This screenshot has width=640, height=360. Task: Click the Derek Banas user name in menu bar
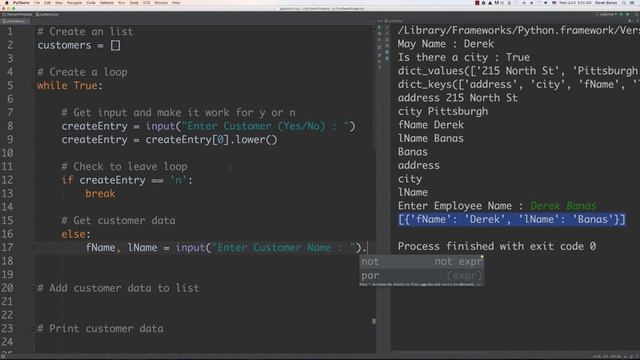(606, 3)
